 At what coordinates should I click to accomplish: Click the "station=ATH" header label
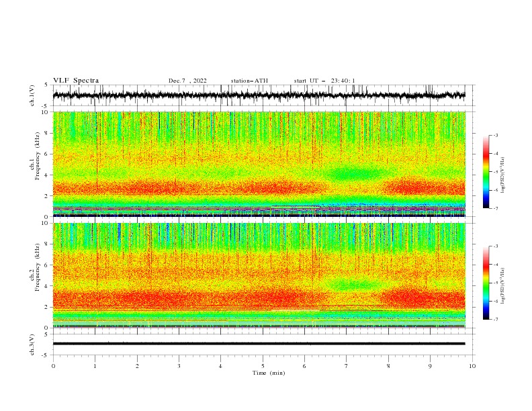(x=249, y=81)
